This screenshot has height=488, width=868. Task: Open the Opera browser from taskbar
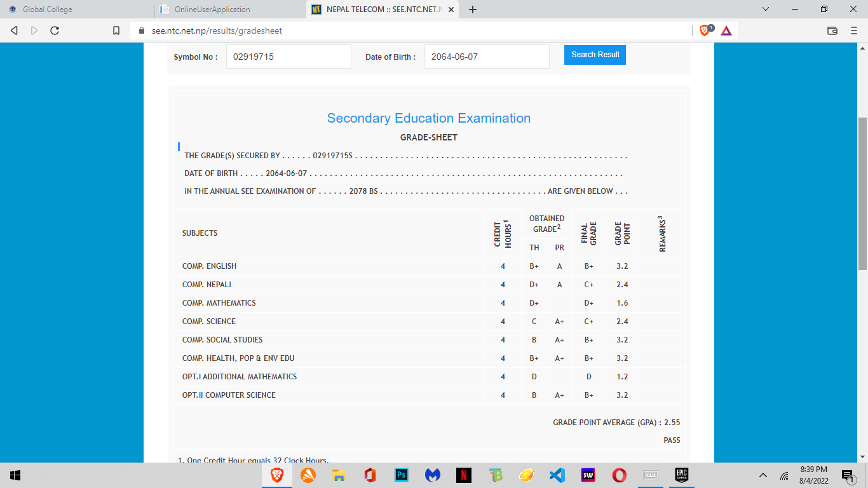point(620,475)
